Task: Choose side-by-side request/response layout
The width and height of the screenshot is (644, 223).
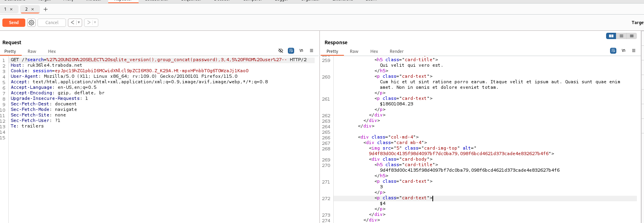Action: click(611, 36)
